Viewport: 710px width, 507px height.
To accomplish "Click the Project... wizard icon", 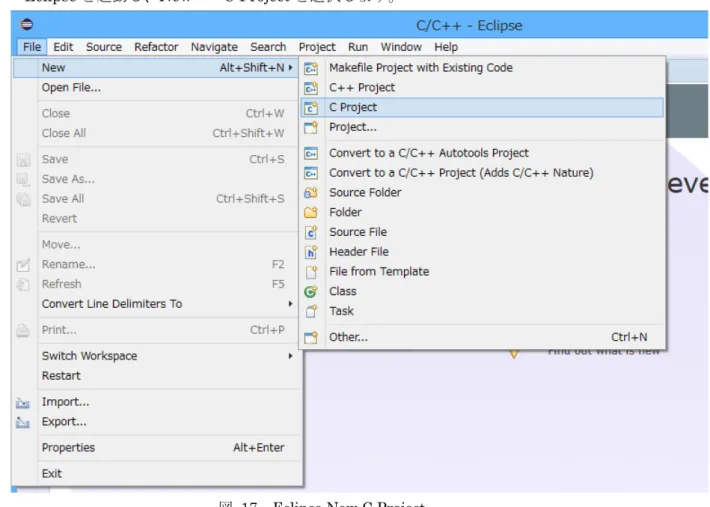I will 311,128.
